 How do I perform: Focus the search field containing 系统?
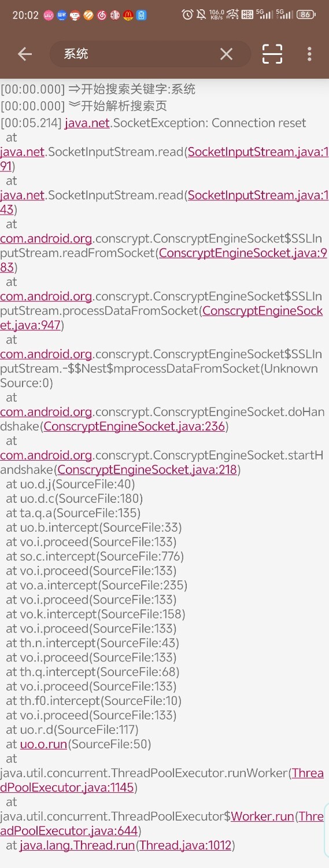(x=150, y=54)
